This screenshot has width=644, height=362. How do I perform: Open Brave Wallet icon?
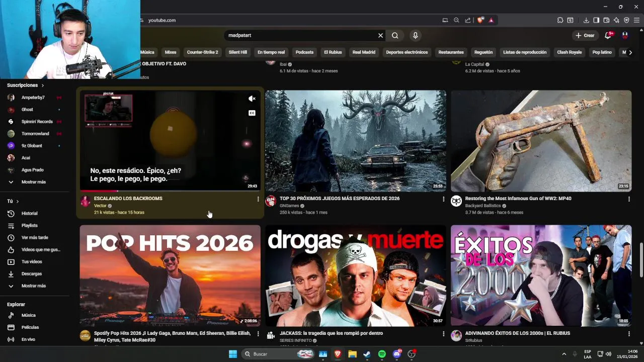606,20
